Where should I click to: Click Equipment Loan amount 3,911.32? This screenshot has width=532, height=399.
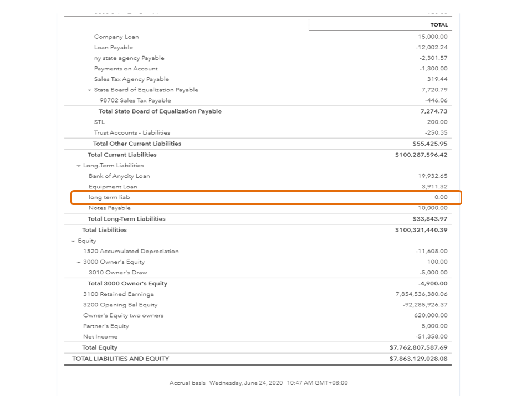tap(434, 187)
